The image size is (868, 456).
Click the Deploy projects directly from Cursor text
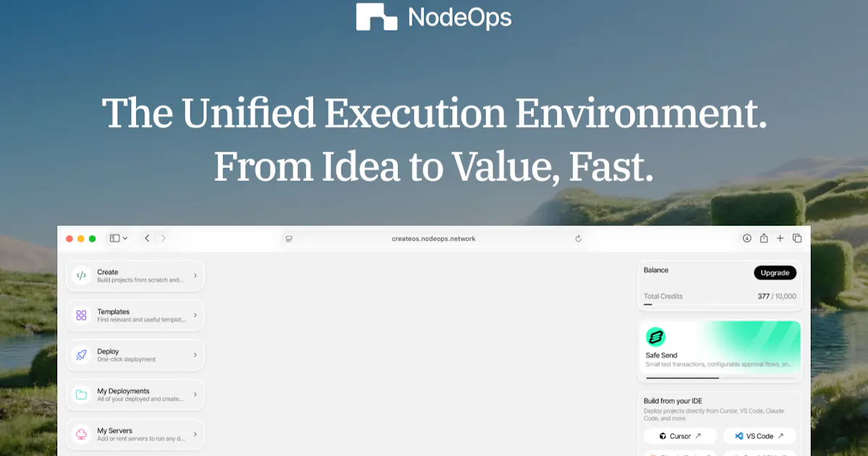click(714, 415)
